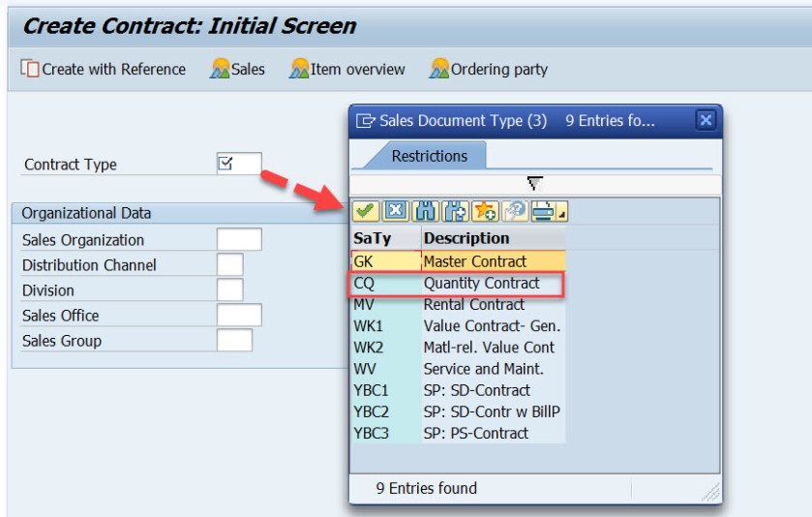The width and height of the screenshot is (812, 517).
Task: Click the Item overview mountain icon
Action: [299, 69]
